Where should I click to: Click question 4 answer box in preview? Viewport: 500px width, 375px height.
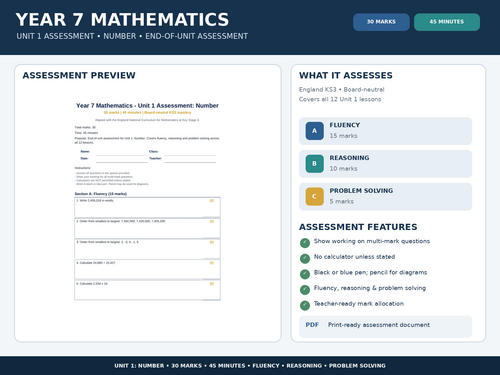[147, 269]
